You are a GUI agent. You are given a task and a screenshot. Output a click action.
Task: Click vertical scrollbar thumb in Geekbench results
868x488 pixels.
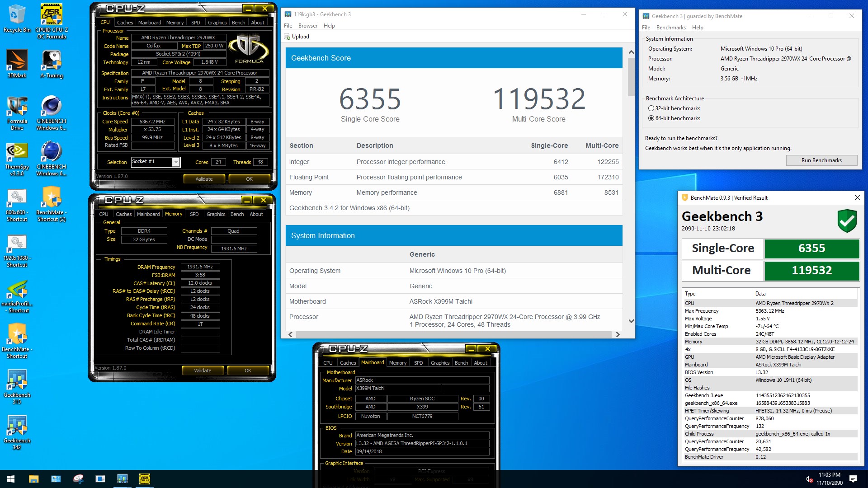tap(631, 77)
